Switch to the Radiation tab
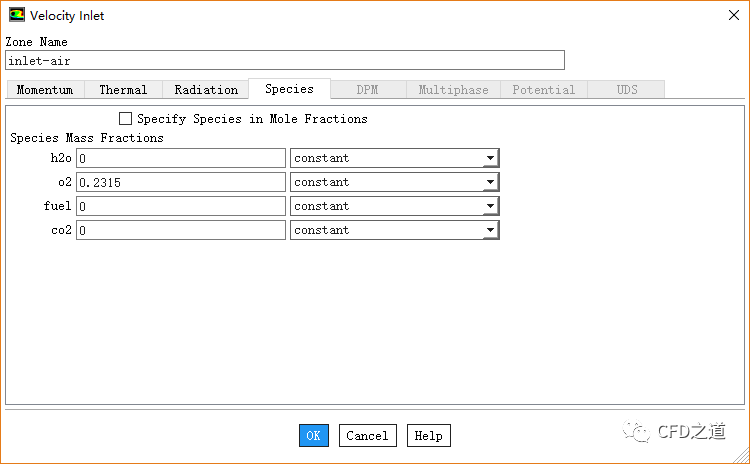This screenshot has height=464, width=750. click(206, 89)
